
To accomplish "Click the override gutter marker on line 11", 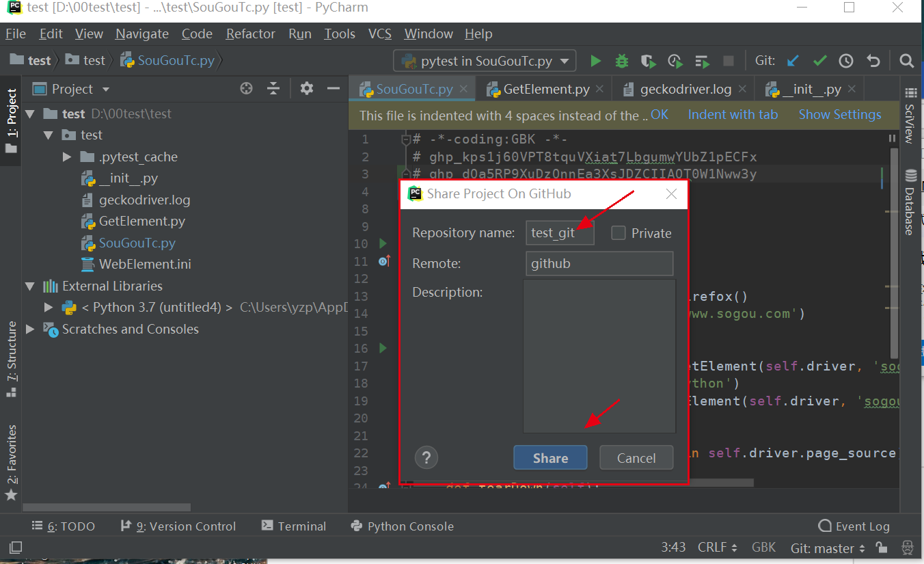I will pyautogui.click(x=383, y=260).
